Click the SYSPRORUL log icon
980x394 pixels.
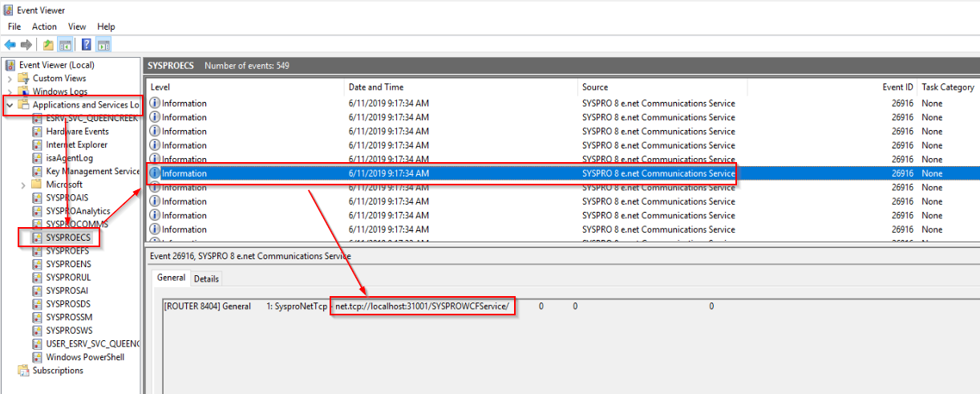tap(37, 278)
